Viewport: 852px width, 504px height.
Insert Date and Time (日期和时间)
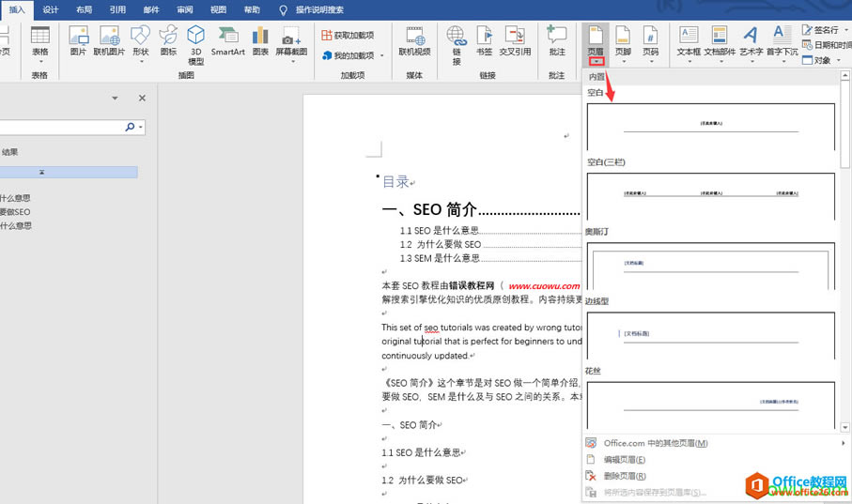(x=827, y=45)
